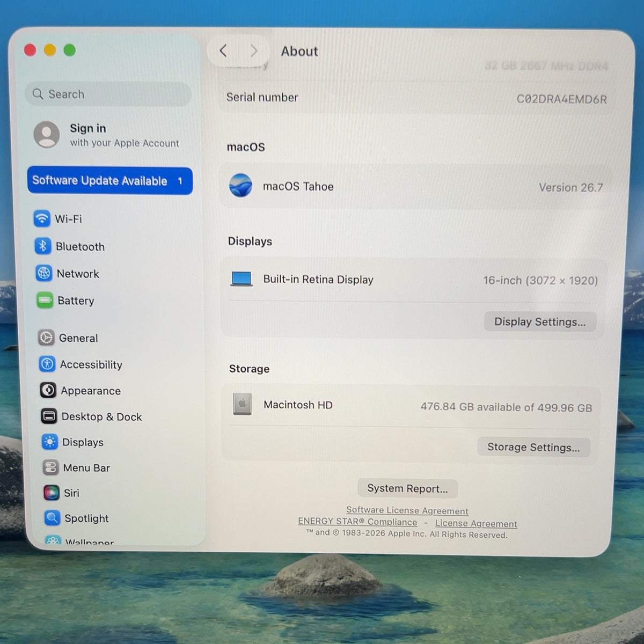Select the Appearance icon
644x644 pixels.
(x=48, y=390)
